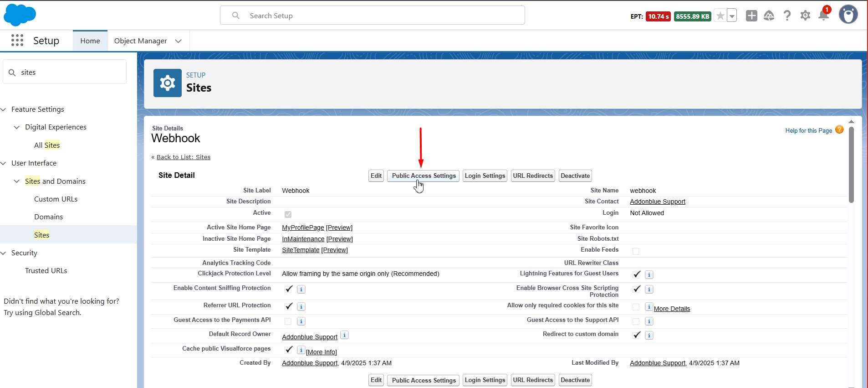This screenshot has height=388, width=868.
Task: Toggle Guest Access to Support API checkbox
Action: (636, 321)
